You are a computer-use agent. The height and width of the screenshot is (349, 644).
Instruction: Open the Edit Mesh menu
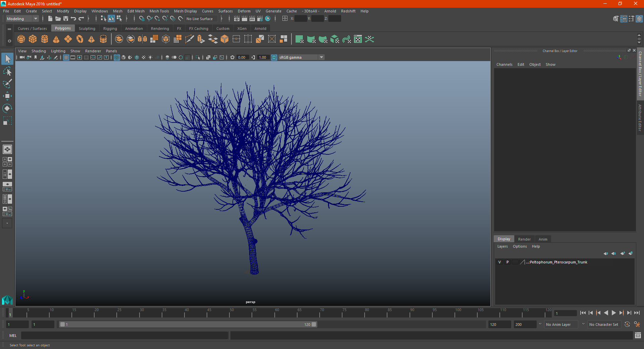(136, 11)
